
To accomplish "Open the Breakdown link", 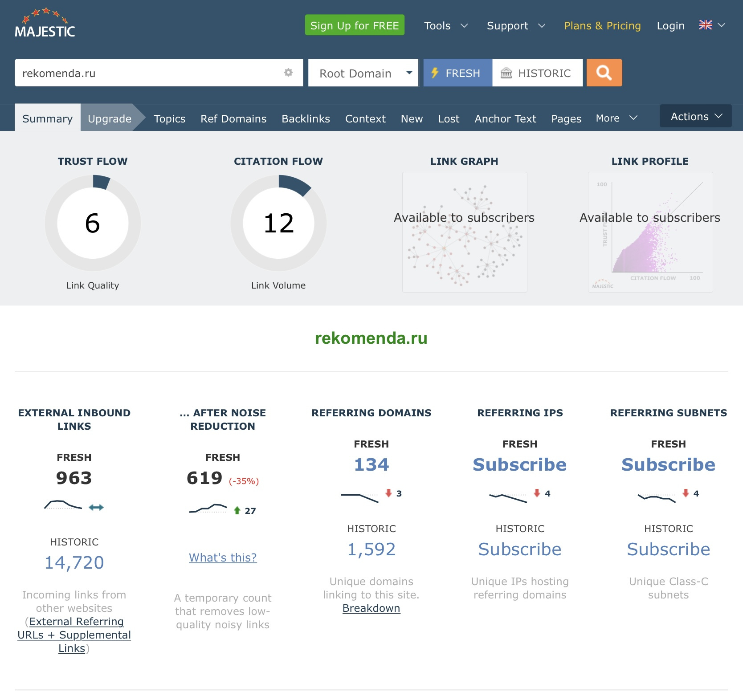I will [x=371, y=608].
